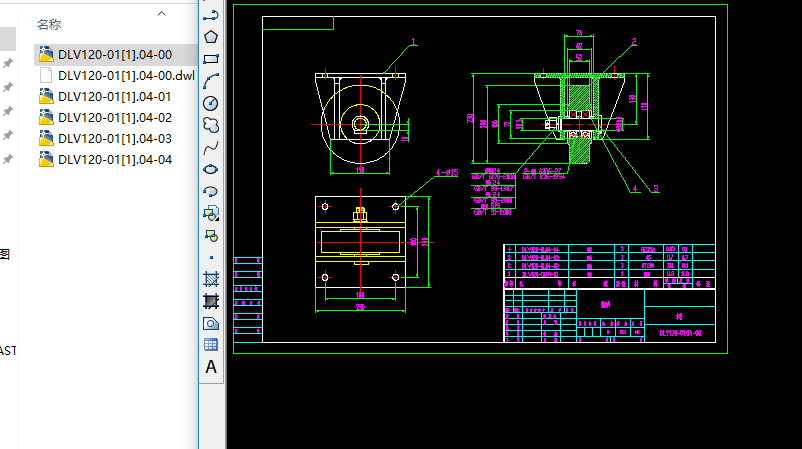Select the Multiline Text 'A' tool

211,367
